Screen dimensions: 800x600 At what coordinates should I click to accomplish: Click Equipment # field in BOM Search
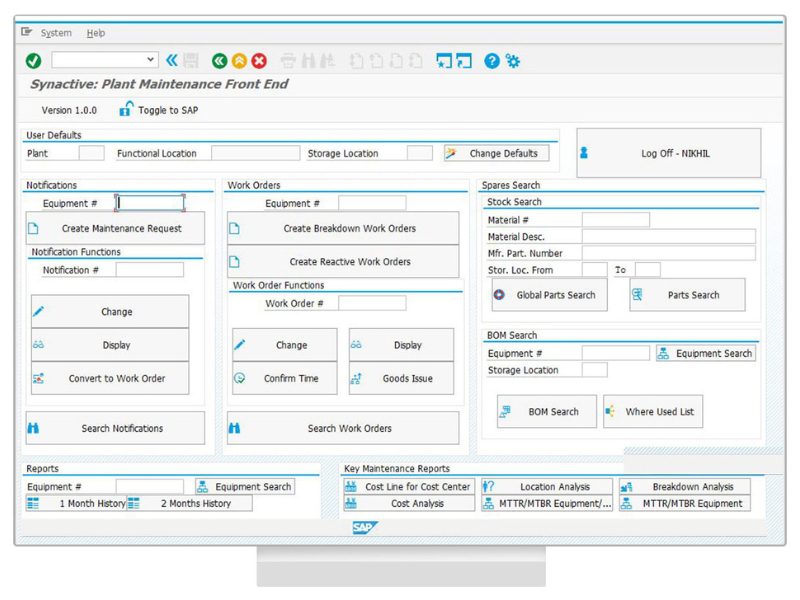point(616,353)
